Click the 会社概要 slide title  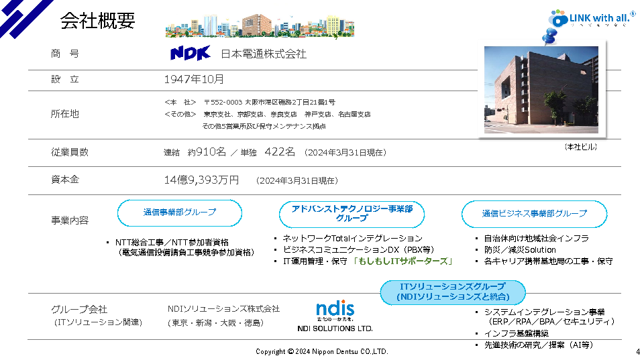point(98,21)
